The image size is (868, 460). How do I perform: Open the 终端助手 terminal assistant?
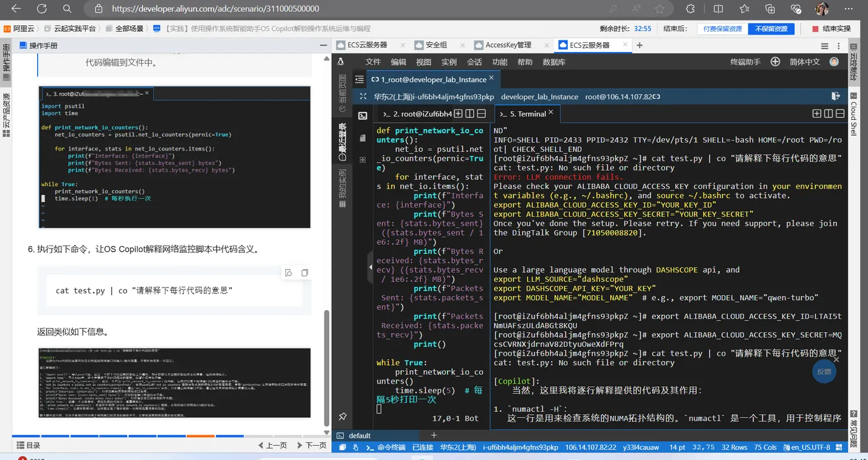745,61
